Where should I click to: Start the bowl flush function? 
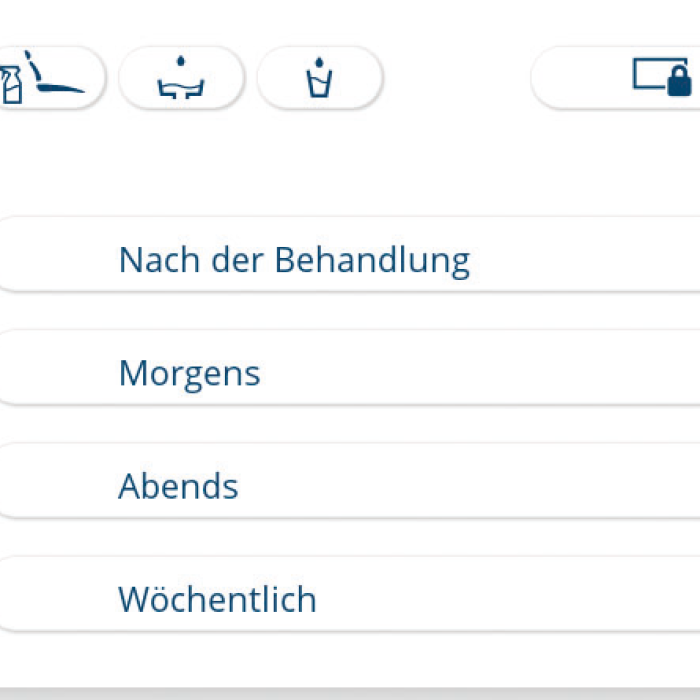point(181,77)
